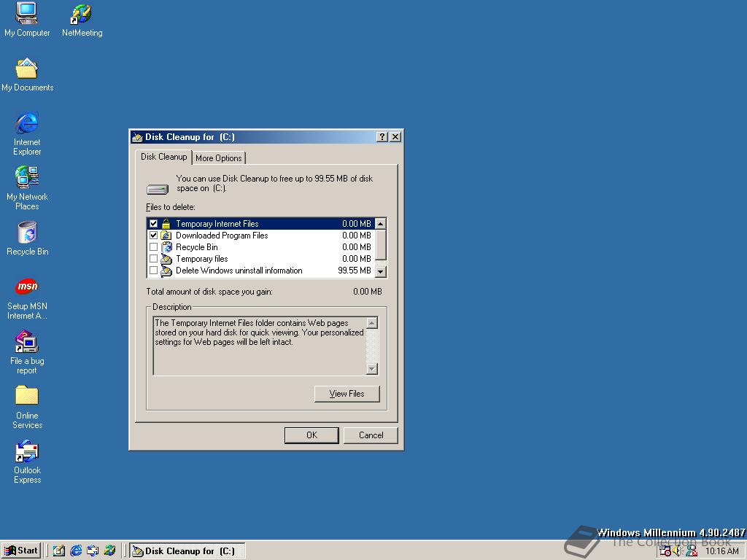Click Cancel to dismiss Disk Cleanup
Viewport: 747px width, 560px height.
[371, 435]
